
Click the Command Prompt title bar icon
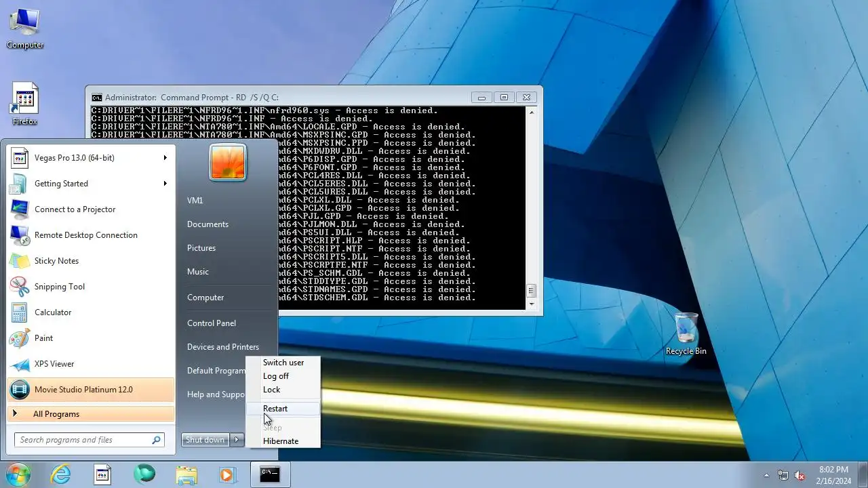[x=97, y=98]
